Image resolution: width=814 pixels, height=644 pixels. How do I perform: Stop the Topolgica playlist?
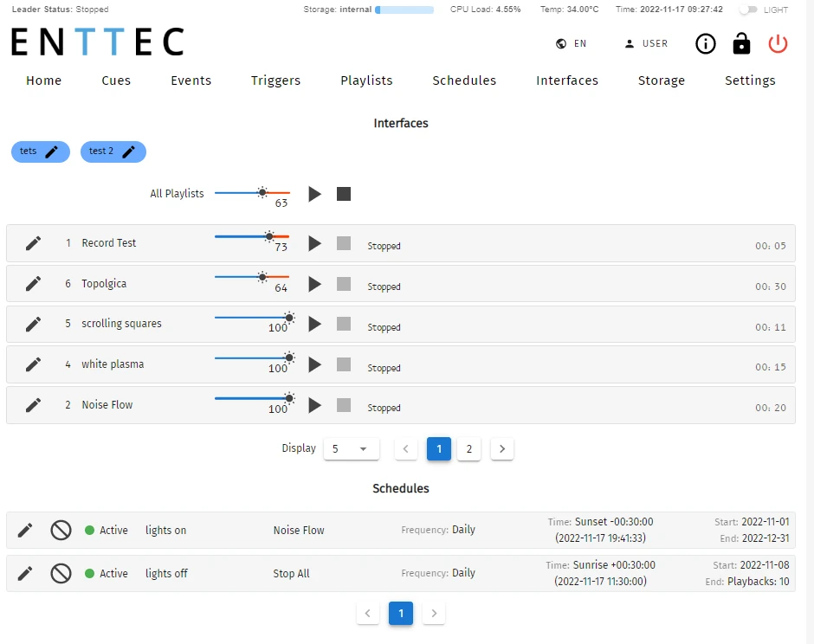point(344,284)
